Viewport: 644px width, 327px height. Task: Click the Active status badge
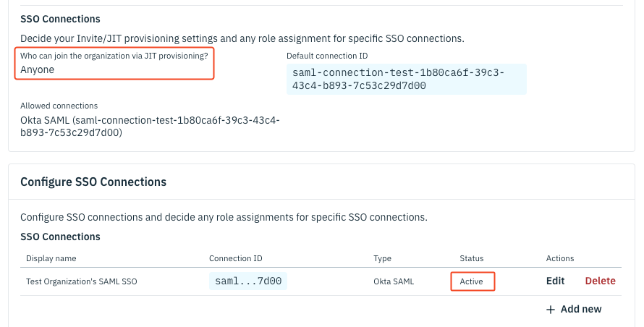472,281
